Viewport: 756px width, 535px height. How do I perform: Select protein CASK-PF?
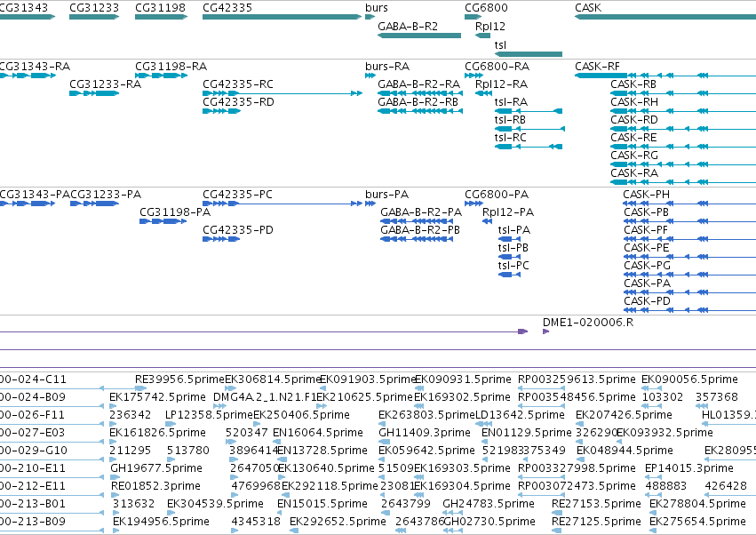tap(690, 239)
